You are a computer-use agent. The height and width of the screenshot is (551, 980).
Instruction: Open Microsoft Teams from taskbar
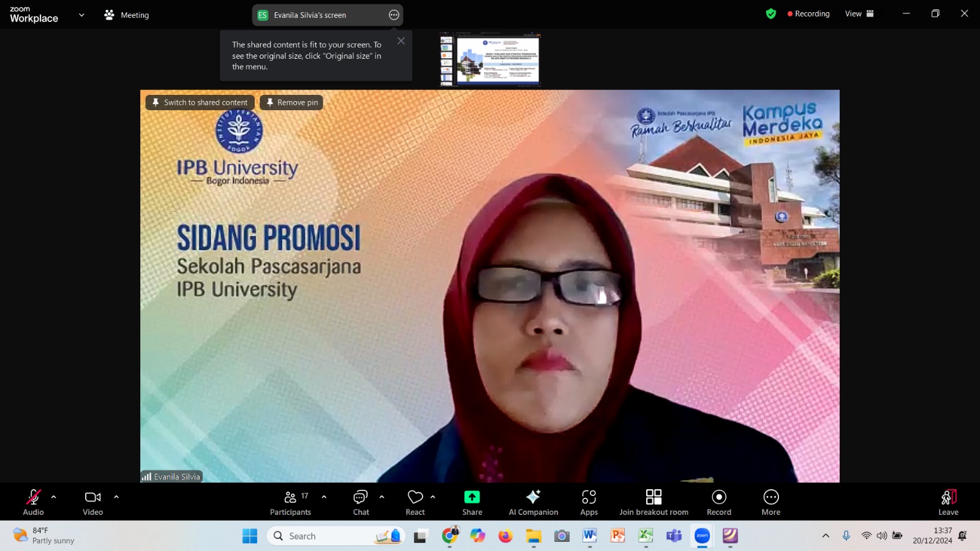coord(674,536)
